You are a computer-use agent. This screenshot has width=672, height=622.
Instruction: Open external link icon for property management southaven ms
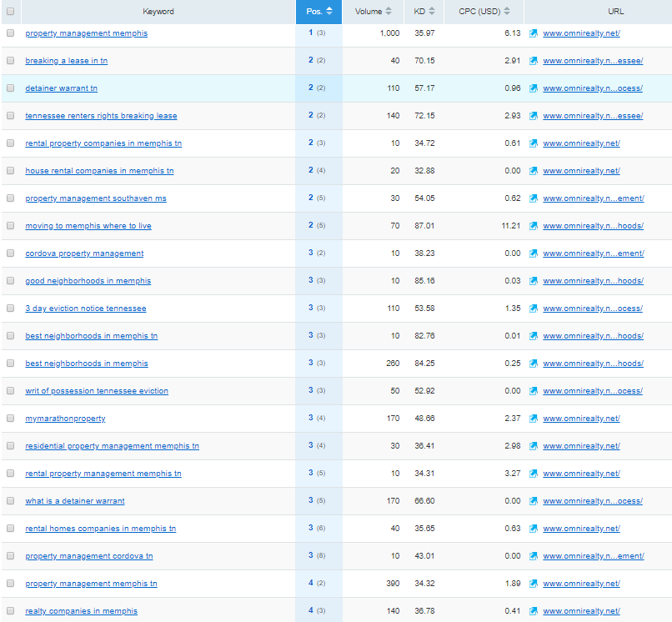[x=533, y=198]
